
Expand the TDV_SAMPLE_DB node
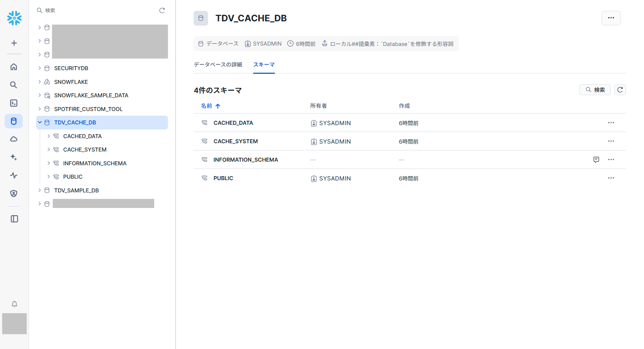pyautogui.click(x=40, y=190)
